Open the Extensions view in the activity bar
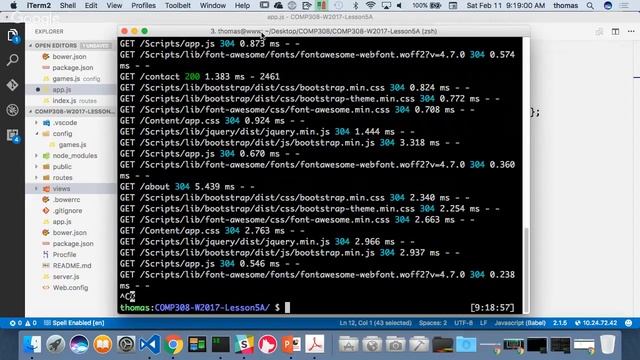This screenshot has width=640, height=360. (x=13, y=135)
